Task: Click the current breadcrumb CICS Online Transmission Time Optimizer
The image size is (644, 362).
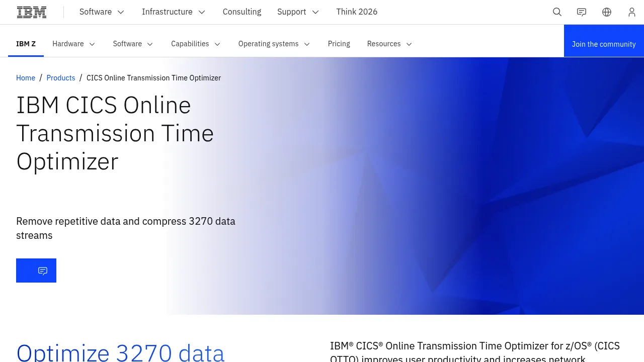Action: tap(153, 78)
